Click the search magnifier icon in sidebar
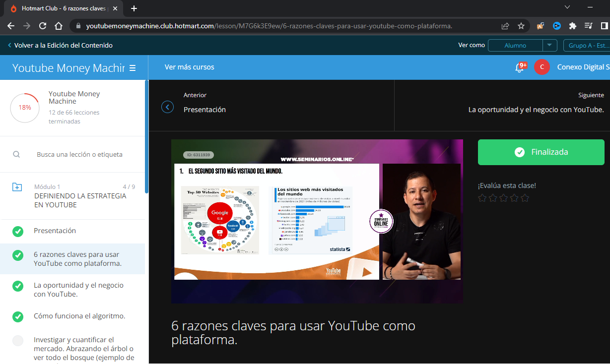 [x=16, y=154]
